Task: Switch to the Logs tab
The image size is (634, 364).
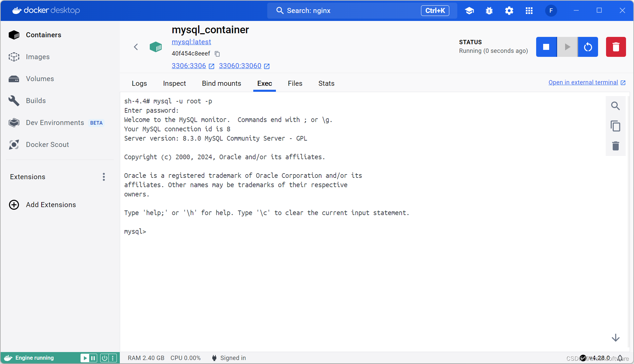Action: (139, 83)
